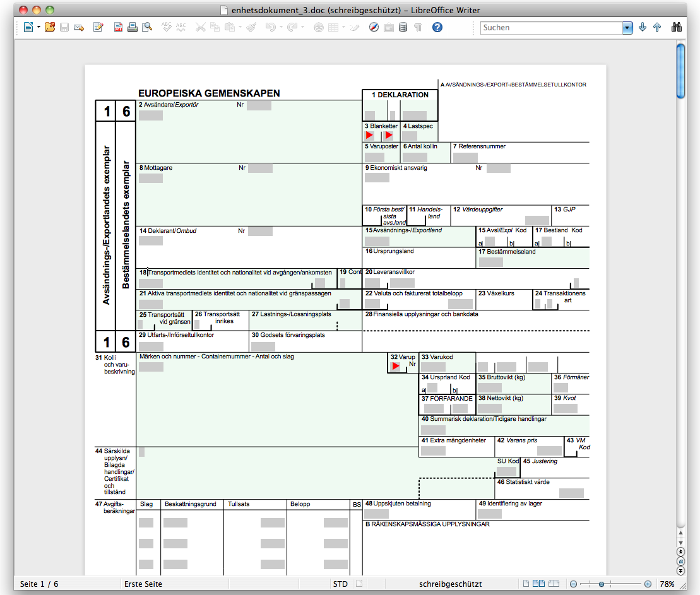Open Page Preview from the toolbar

click(x=147, y=27)
